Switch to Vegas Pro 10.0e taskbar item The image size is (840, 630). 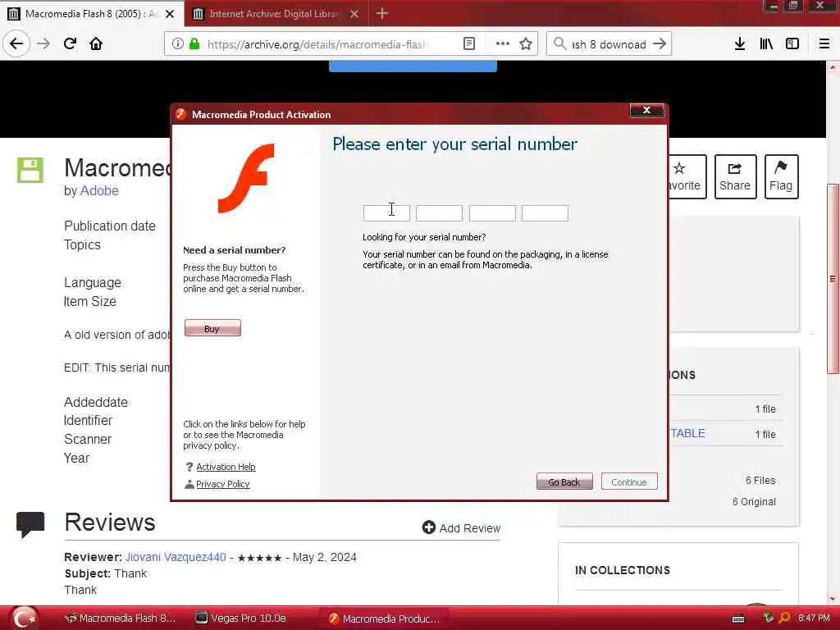click(x=240, y=619)
